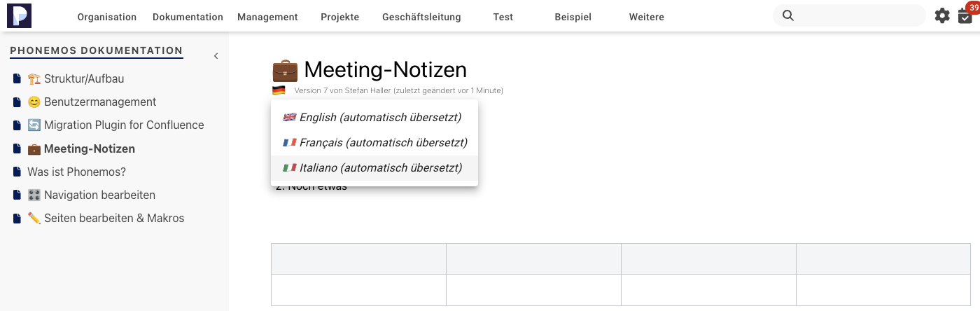Click the Phonemos logo icon
The height and width of the screenshot is (311, 980).
click(19, 15)
